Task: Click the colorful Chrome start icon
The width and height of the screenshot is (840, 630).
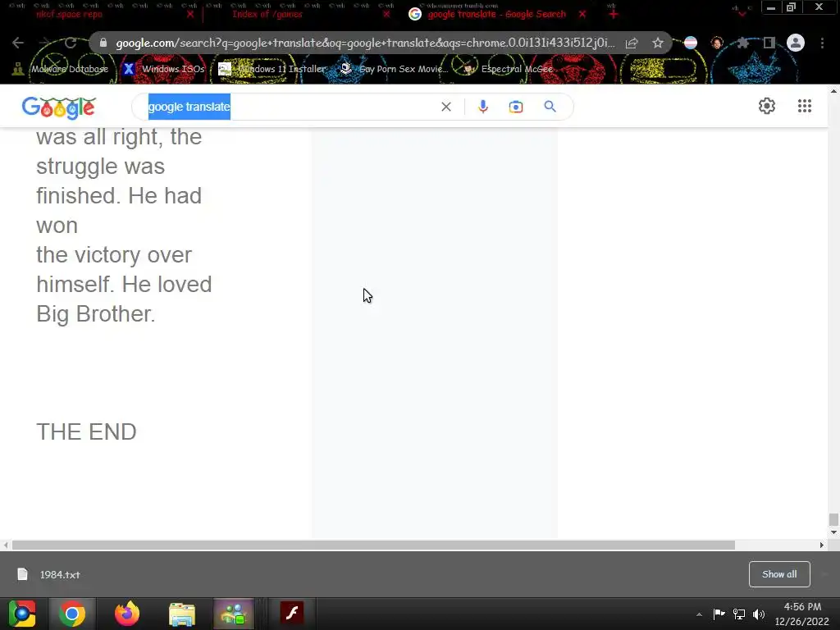Action: pos(22,614)
